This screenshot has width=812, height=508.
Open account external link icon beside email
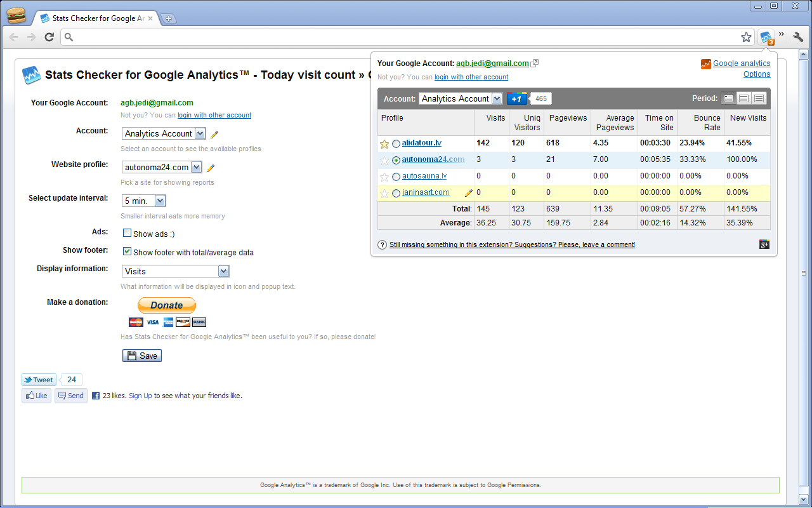tap(535, 63)
